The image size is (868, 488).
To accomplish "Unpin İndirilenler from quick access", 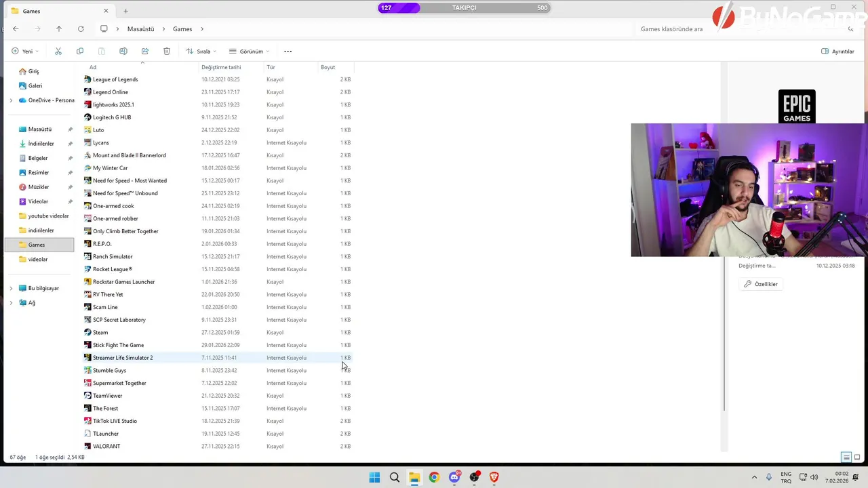I will coord(70,144).
